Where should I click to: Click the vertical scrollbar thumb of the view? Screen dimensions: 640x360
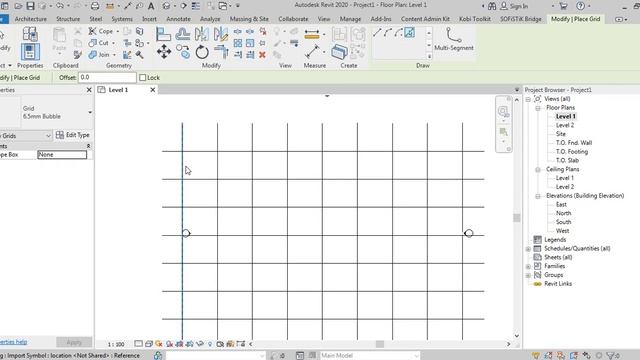tap(517, 218)
